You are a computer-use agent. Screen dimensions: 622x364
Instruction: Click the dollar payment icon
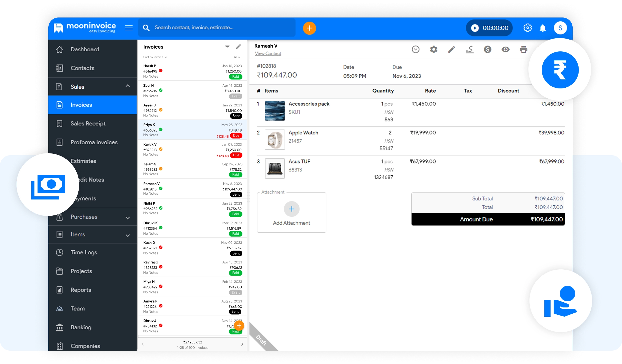tap(488, 49)
